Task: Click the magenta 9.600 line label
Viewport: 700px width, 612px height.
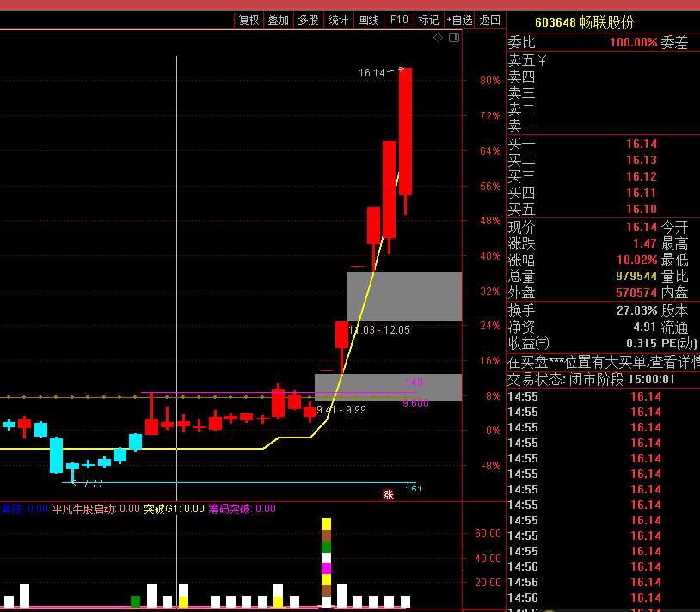Action: click(415, 403)
